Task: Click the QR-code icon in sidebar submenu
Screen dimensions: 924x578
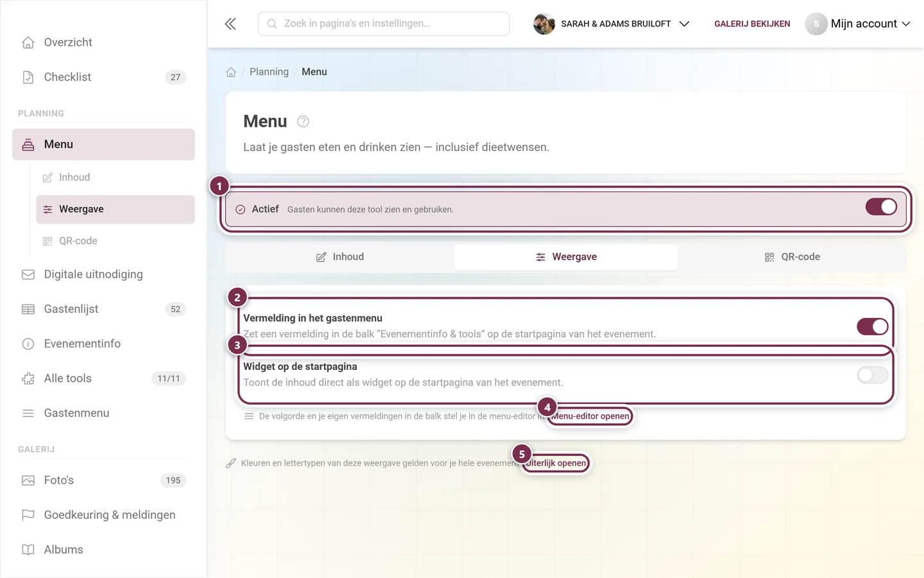Action: pyautogui.click(x=47, y=241)
